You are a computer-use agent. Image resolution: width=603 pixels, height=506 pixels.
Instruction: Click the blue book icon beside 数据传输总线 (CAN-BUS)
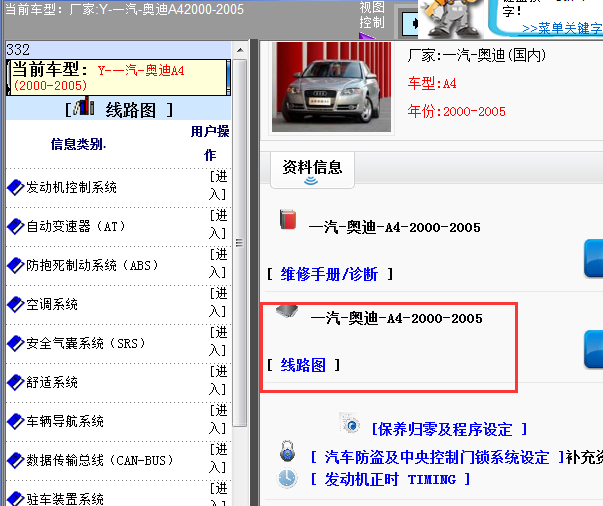(16, 461)
